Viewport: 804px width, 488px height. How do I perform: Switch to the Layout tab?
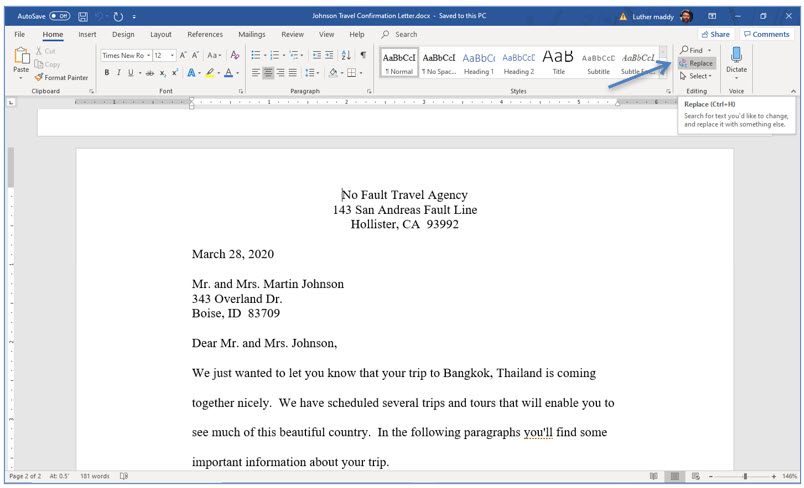[160, 34]
